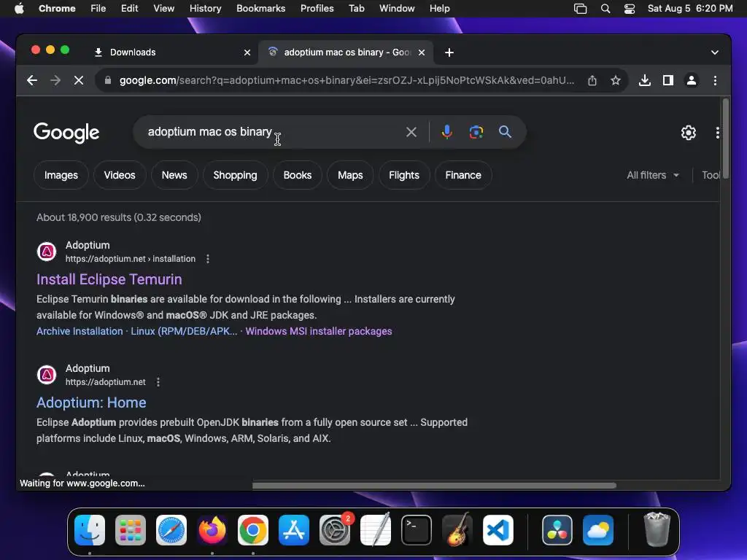Open GarageBand from the Dock

(457, 530)
